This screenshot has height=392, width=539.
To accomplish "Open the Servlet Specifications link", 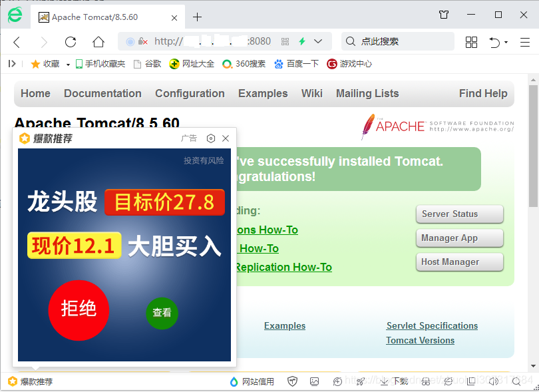I will [432, 325].
